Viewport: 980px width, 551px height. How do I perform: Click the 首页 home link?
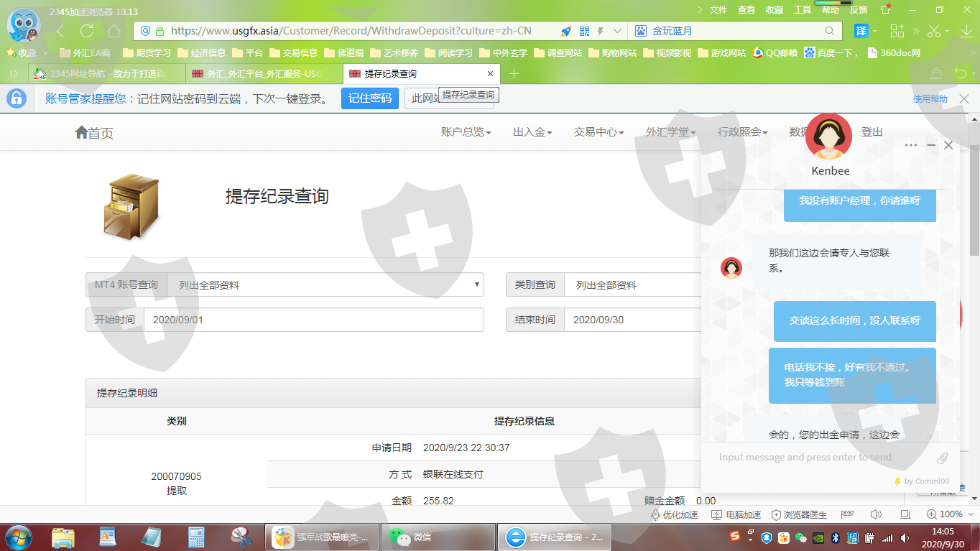pos(94,133)
